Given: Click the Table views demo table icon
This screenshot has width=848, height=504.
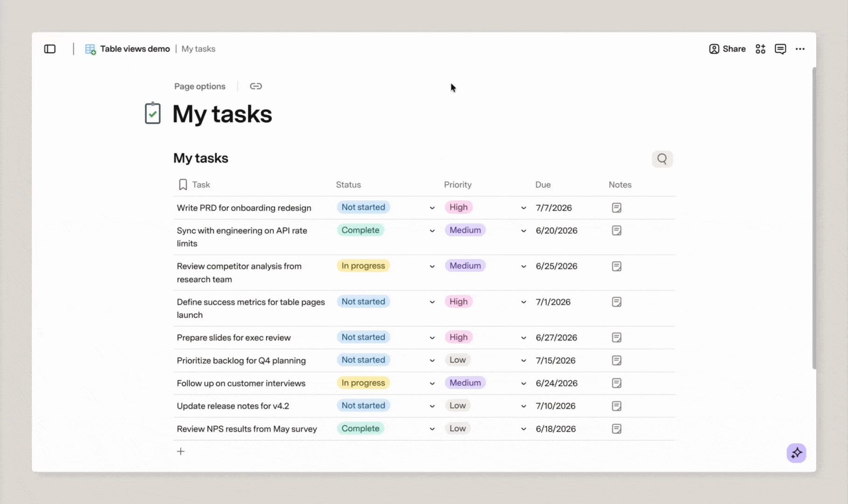Looking at the screenshot, I should click(x=90, y=49).
